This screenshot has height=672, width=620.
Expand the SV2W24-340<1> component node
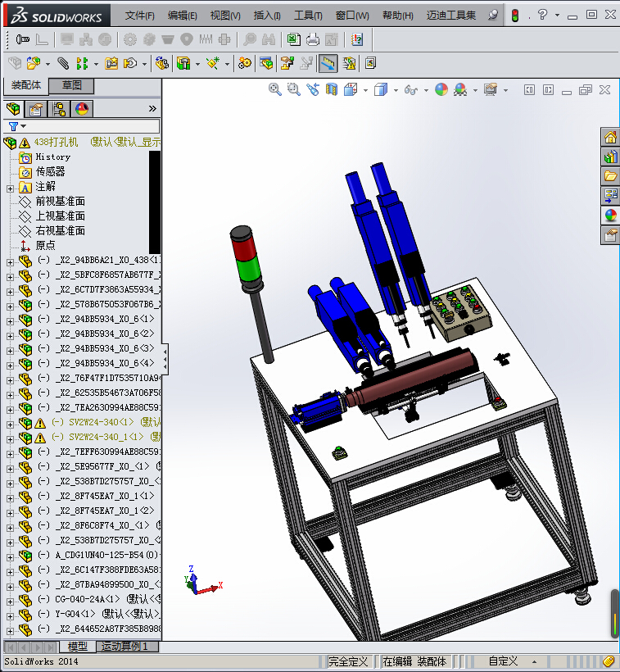10,425
